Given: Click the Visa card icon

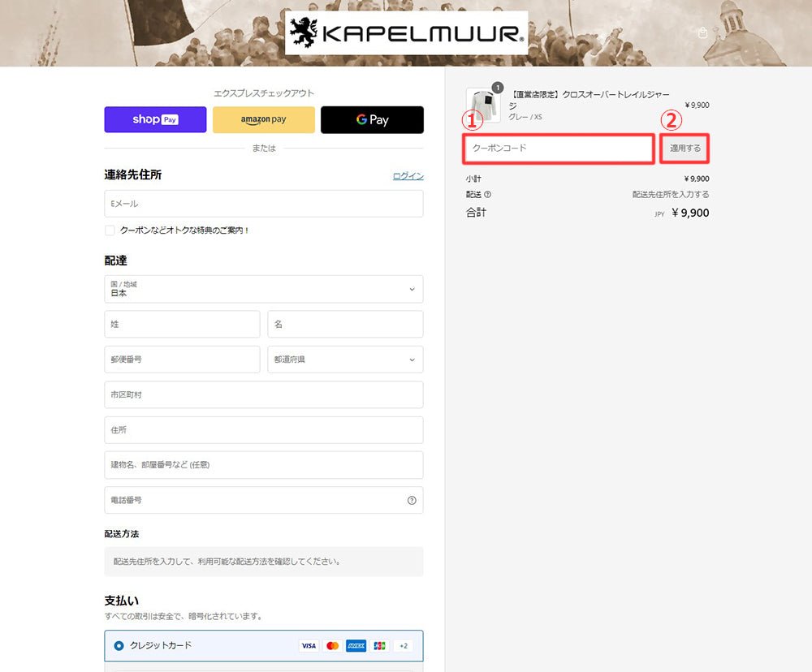Looking at the screenshot, I should pyautogui.click(x=309, y=645).
